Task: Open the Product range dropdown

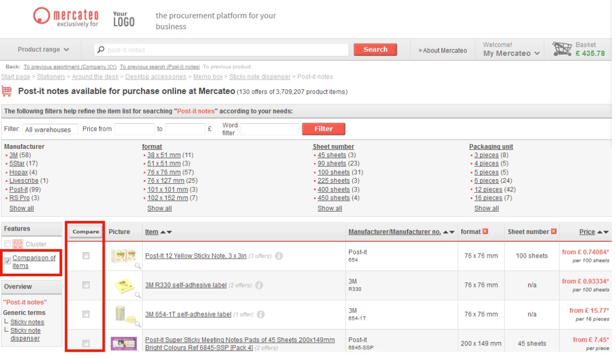Action: point(43,50)
